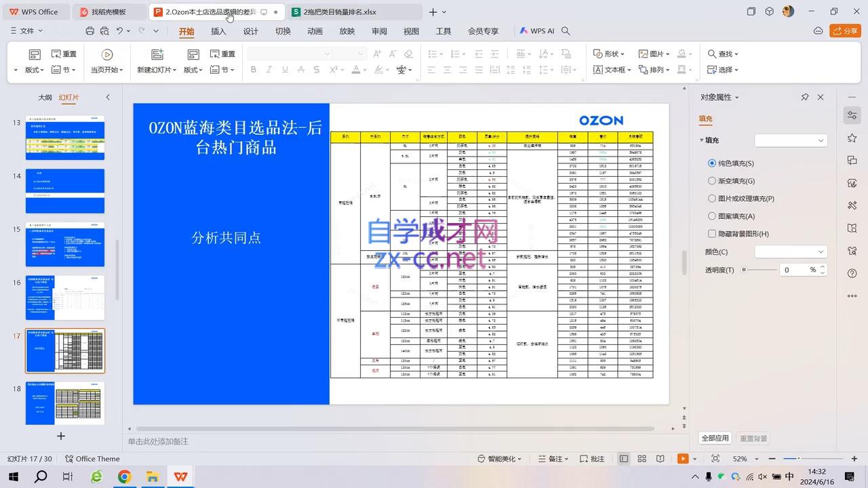
Task: Close the 对象属性 panel
Action: pyautogui.click(x=821, y=97)
